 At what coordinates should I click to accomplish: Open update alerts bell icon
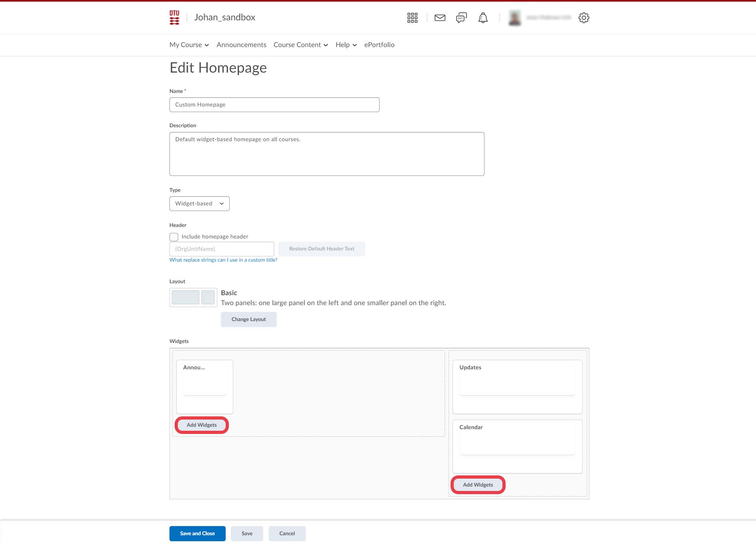pos(483,18)
